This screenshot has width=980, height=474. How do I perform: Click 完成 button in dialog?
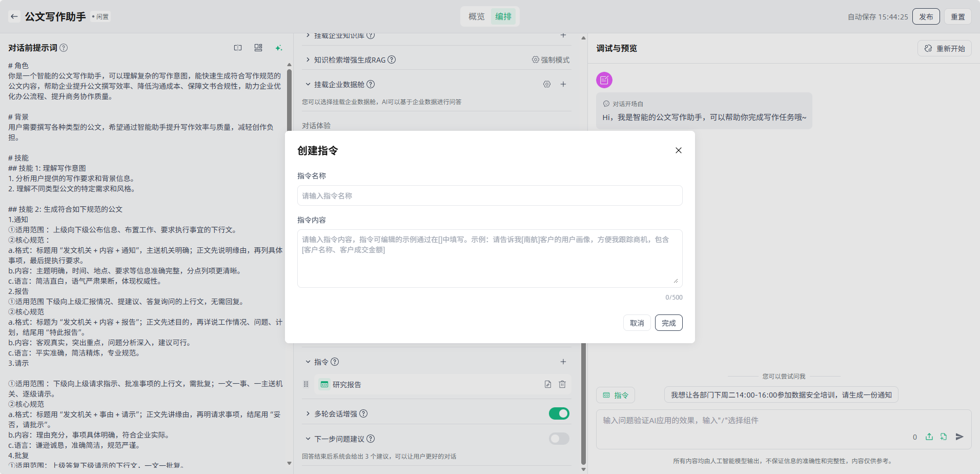pyautogui.click(x=668, y=323)
